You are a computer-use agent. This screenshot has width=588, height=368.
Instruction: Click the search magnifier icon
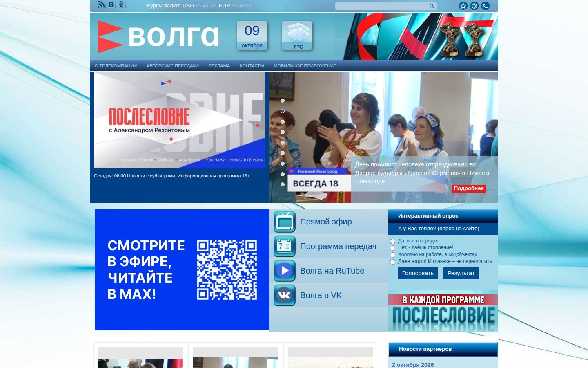click(432, 6)
